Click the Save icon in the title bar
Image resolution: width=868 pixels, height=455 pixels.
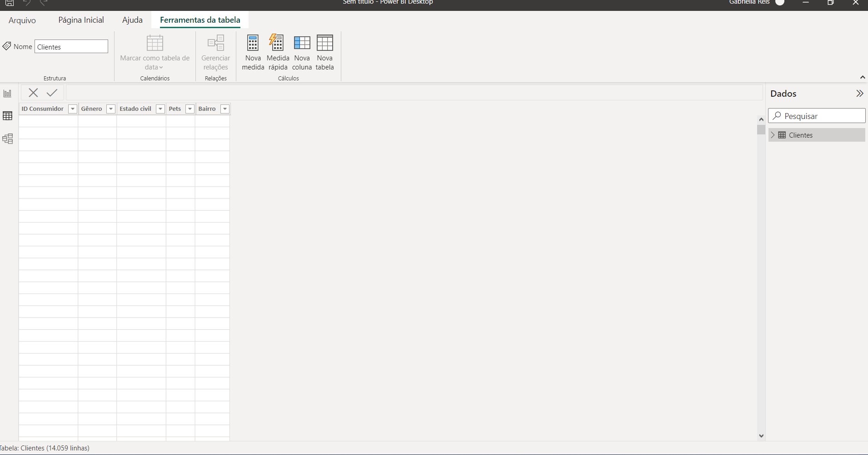pyautogui.click(x=9, y=2)
